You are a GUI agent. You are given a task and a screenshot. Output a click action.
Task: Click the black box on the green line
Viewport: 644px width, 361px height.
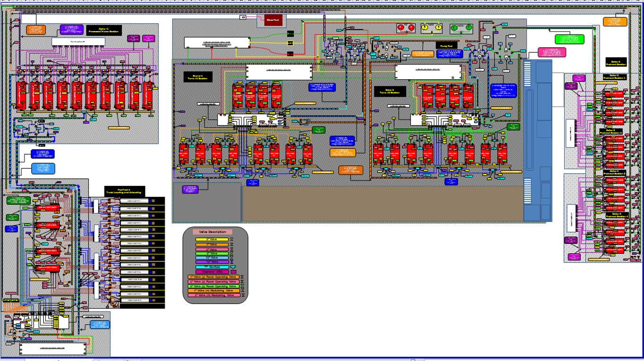(x=290, y=34)
